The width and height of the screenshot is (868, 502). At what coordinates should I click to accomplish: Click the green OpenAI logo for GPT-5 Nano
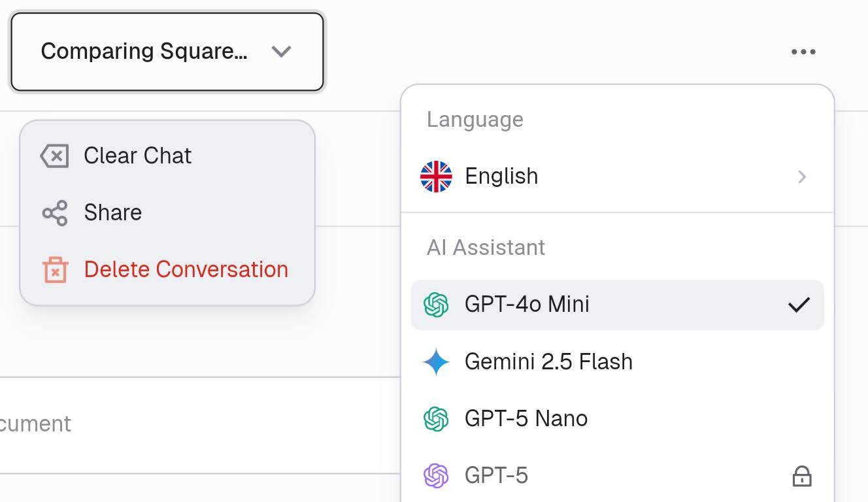click(x=436, y=418)
